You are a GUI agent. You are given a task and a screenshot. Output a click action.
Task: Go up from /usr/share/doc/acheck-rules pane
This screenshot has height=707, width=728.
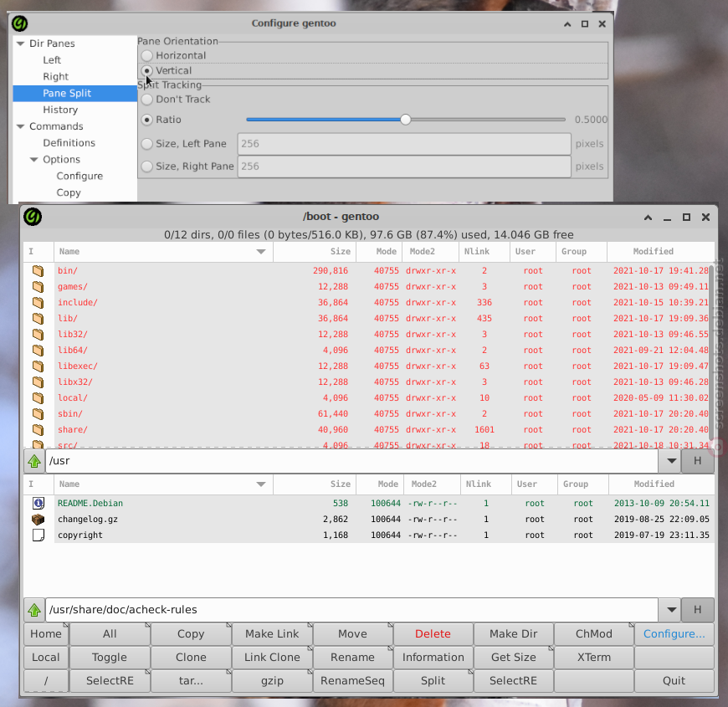coord(34,609)
